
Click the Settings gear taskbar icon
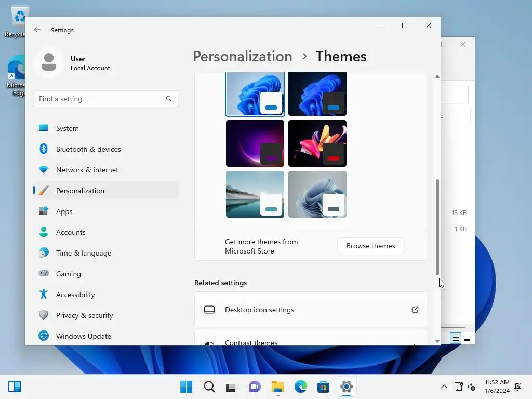point(347,387)
